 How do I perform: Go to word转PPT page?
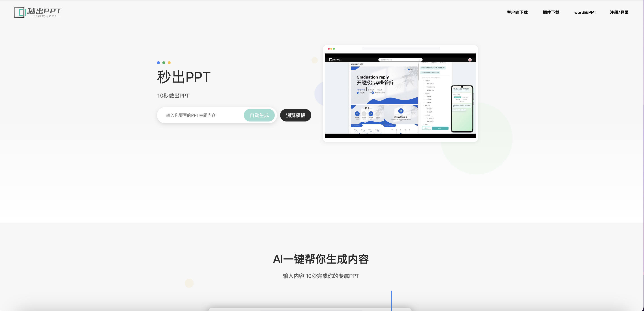585,13
